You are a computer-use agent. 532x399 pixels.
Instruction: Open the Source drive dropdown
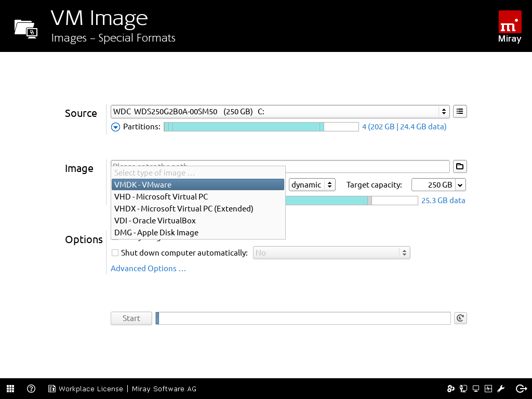point(280,111)
